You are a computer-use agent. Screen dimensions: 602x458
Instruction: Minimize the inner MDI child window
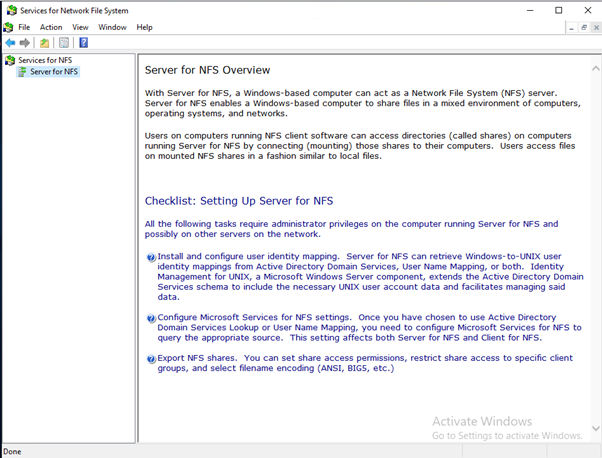[x=572, y=28]
